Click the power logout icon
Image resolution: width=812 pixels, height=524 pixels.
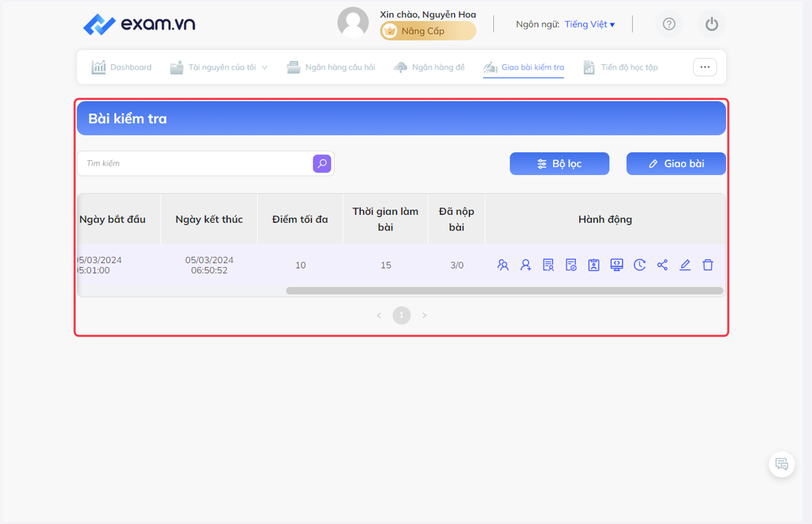pyautogui.click(x=712, y=24)
